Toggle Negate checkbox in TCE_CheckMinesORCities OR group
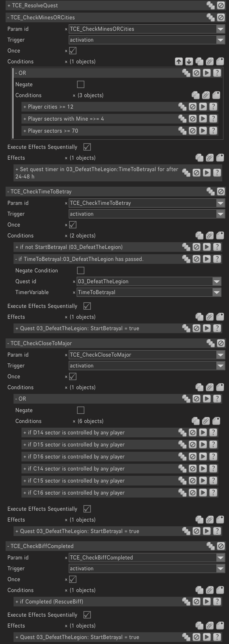The width and height of the screenshot is (229, 644). tap(81, 85)
